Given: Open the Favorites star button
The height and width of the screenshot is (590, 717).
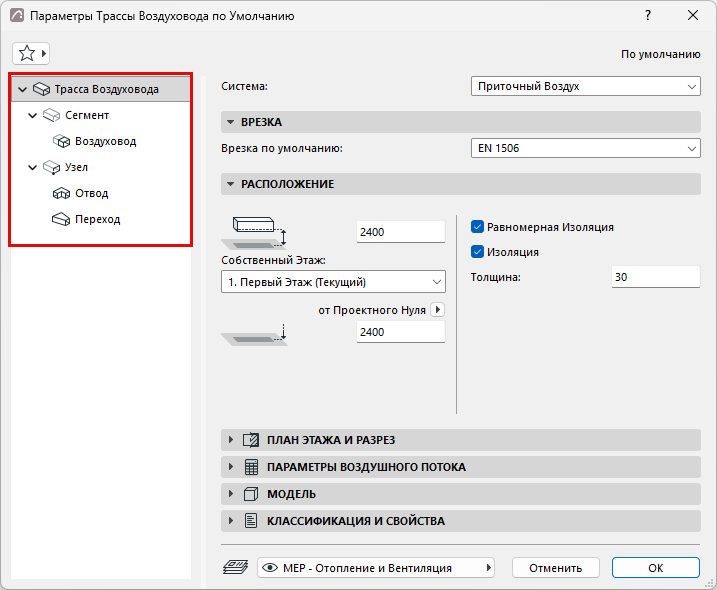Looking at the screenshot, I should coord(31,54).
